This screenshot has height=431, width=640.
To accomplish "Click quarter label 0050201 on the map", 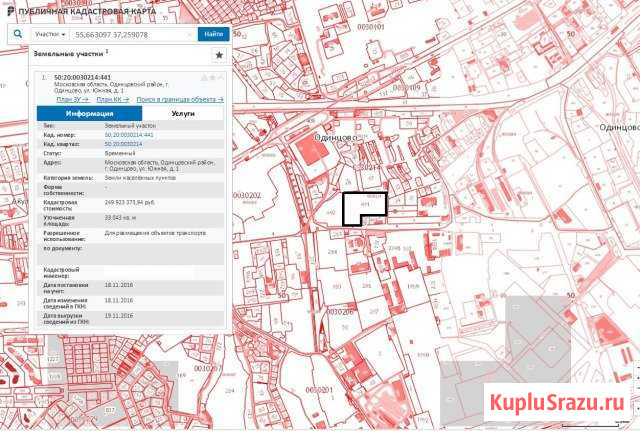I will pos(319,390).
